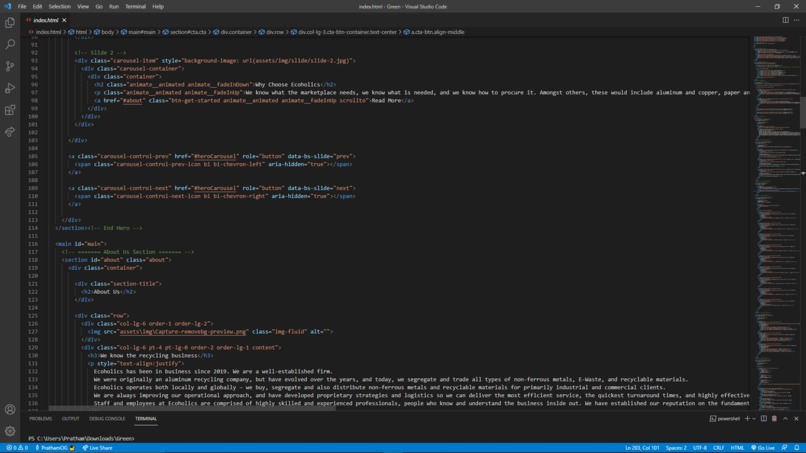Open the Source Control view
Screen dimensions: 806x453
10,66
